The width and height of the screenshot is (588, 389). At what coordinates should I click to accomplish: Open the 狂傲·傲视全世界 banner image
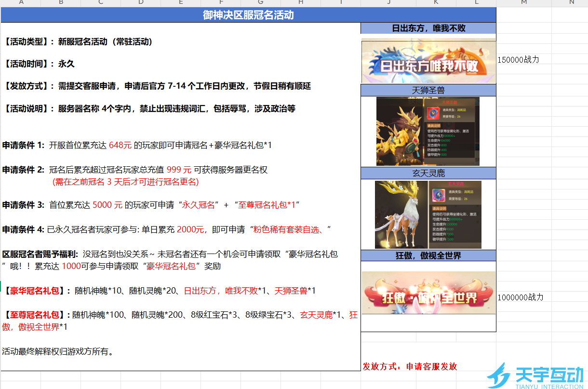[x=428, y=293]
